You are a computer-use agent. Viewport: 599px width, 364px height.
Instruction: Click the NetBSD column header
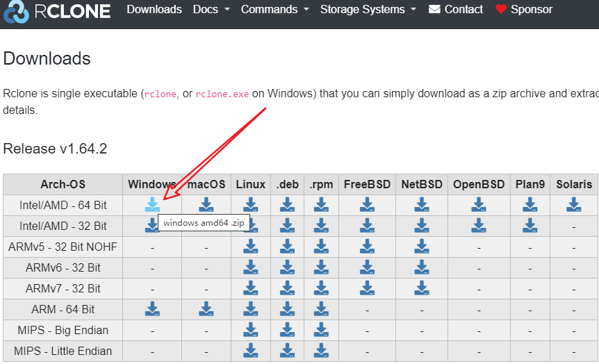pyautogui.click(x=422, y=185)
